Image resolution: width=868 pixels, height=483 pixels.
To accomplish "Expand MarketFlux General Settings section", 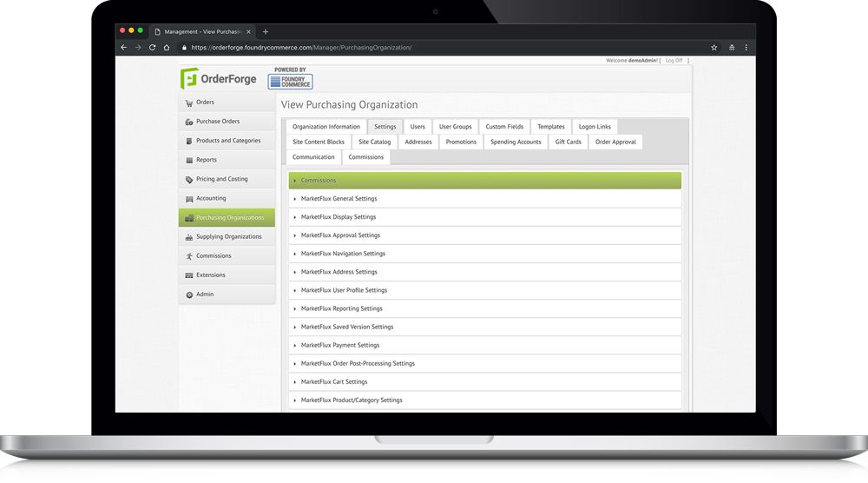I will 339,199.
